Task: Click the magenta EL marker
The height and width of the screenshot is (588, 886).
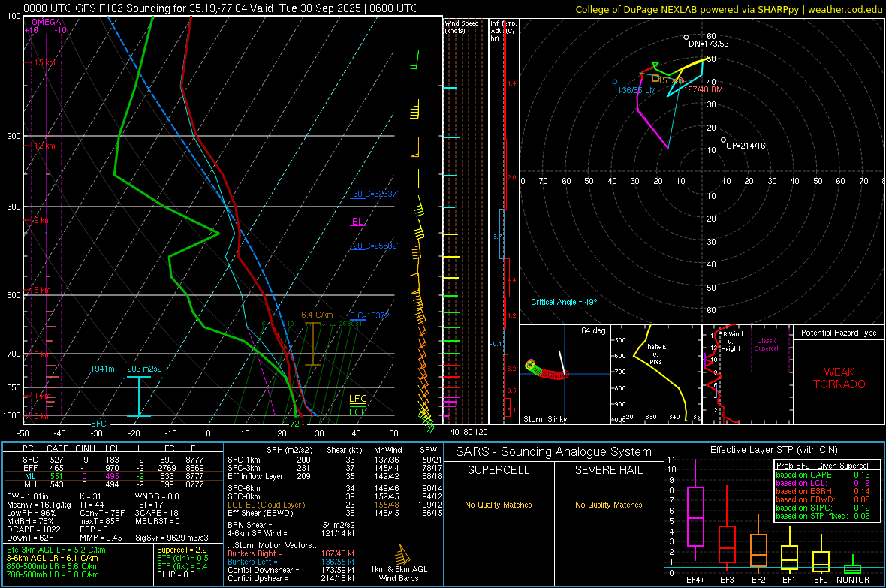Action: (x=357, y=222)
